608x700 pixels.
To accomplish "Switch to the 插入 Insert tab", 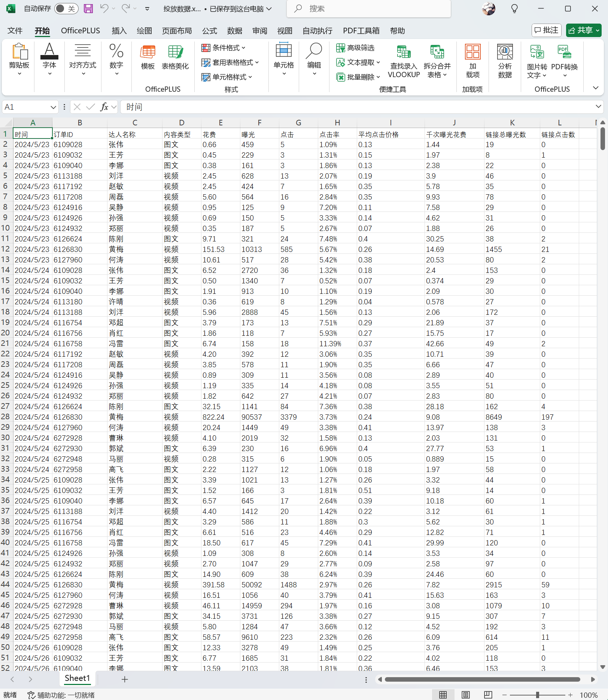I will coord(119,31).
